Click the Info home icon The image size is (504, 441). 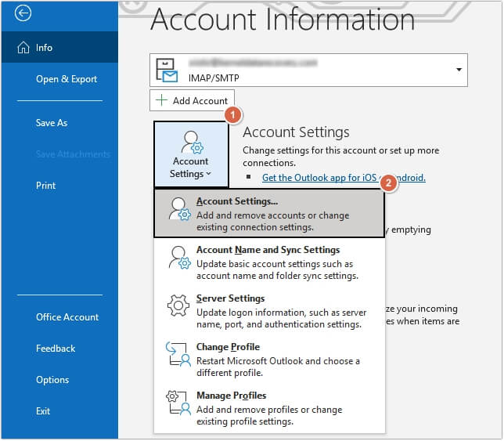pyautogui.click(x=23, y=48)
